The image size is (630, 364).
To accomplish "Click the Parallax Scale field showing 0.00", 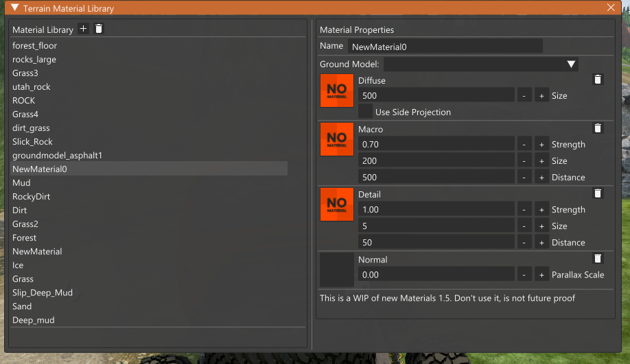I will pyautogui.click(x=436, y=274).
